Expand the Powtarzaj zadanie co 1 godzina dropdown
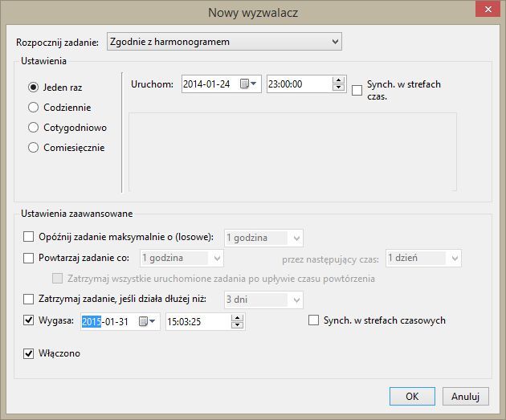 point(182,258)
